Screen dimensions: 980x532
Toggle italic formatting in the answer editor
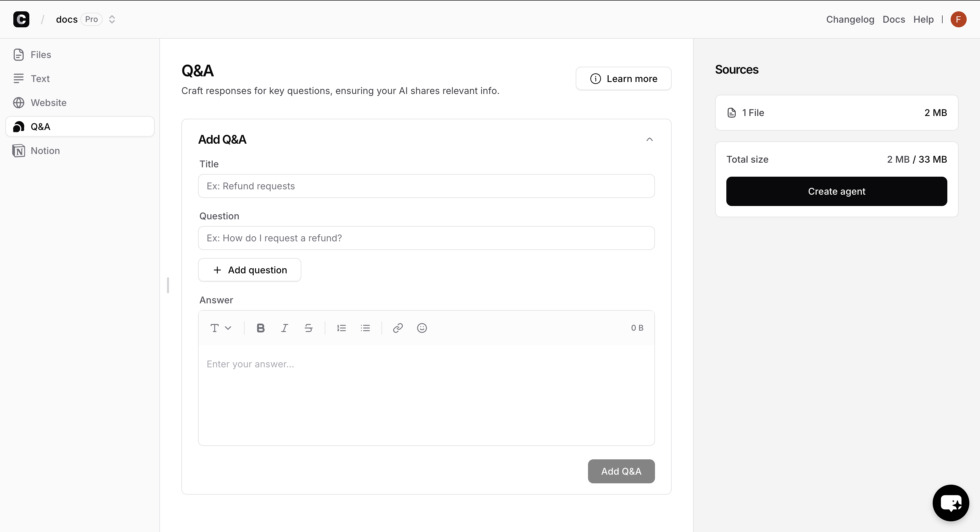(x=284, y=328)
